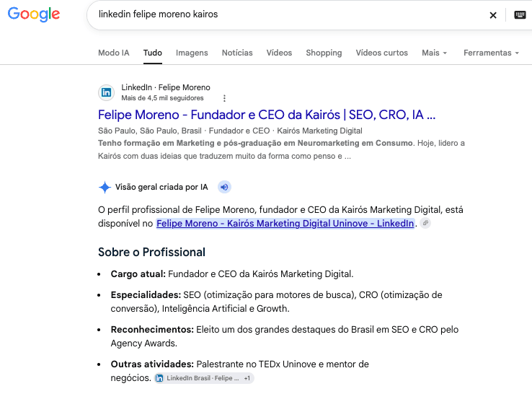
Task: Click the 'Reconhecimentos:' bullet text
Action: (284, 336)
